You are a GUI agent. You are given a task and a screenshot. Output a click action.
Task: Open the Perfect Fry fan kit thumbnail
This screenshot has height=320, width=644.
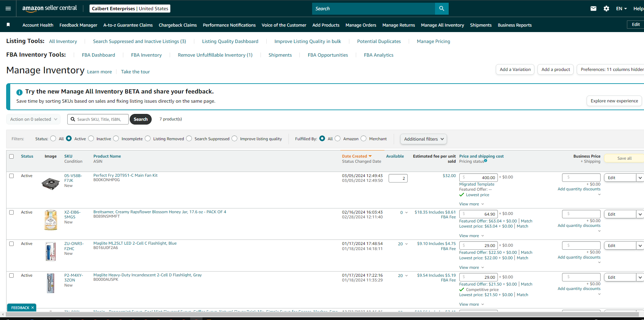[x=51, y=184]
